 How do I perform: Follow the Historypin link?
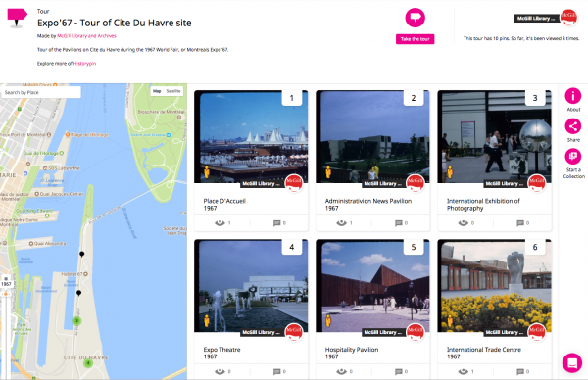pos(84,64)
